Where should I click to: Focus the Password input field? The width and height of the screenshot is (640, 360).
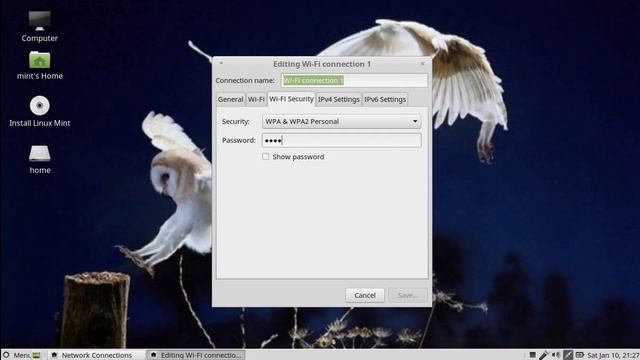click(341, 140)
